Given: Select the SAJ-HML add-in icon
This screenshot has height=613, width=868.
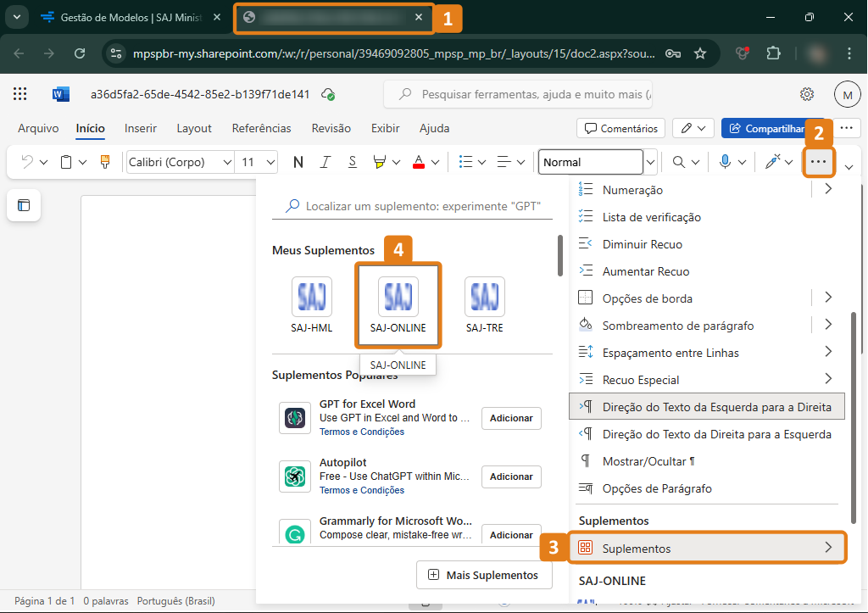Looking at the screenshot, I should tap(311, 304).
